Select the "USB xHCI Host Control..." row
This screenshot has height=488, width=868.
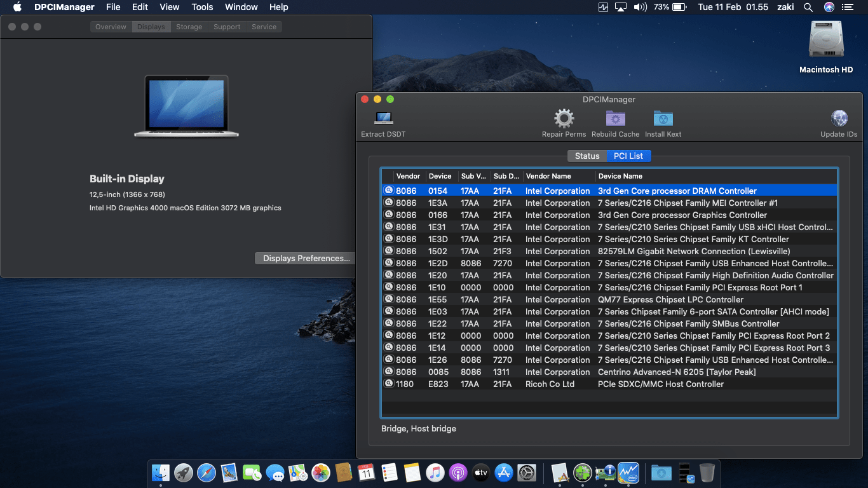(609, 227)
